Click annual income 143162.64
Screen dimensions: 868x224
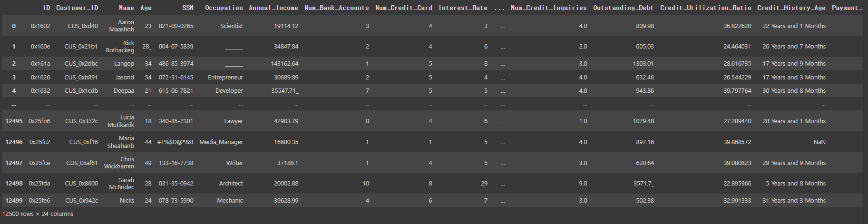(285, 64)
